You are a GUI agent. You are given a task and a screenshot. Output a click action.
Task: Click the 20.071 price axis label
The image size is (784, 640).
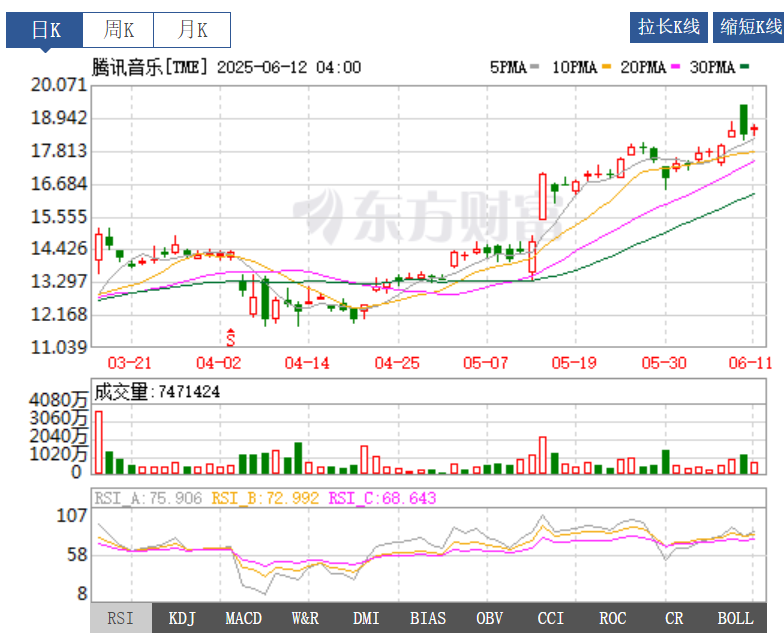[x=59, y=85]
